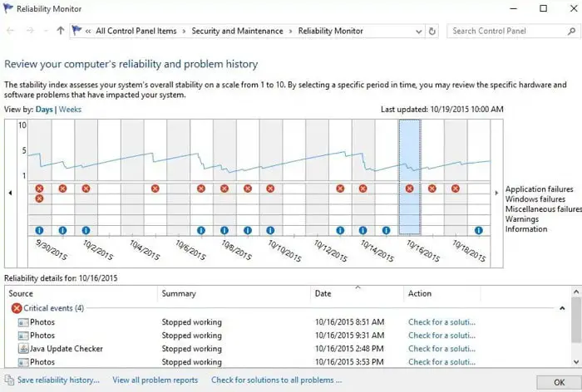The image size is (582, 392).
Task: Click the rightmost information icon near 10/18/2015
Action: click(478, 230)
